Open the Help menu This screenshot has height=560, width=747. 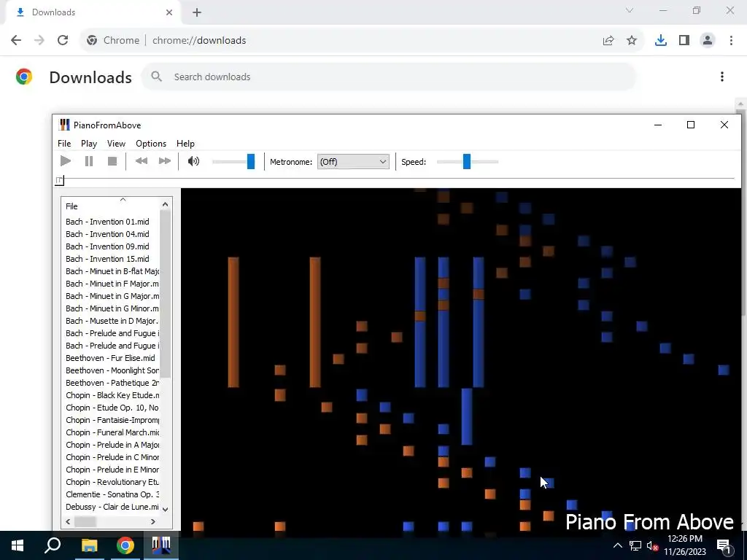pos(185,144)
